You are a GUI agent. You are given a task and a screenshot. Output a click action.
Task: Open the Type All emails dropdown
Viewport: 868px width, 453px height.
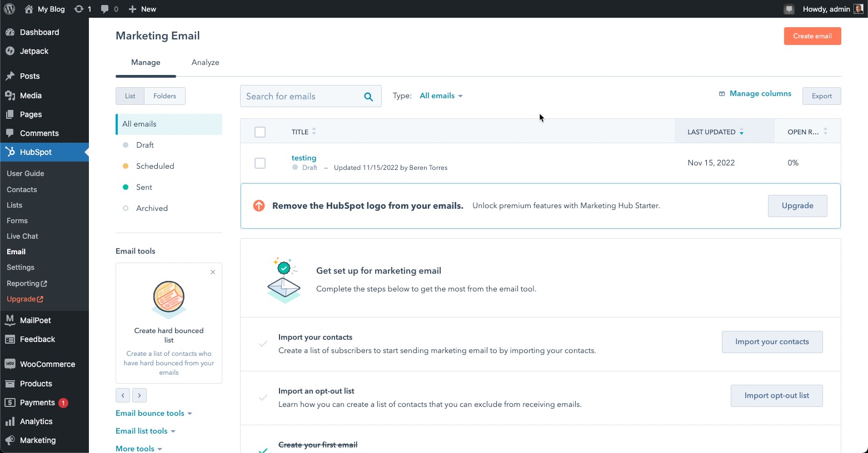coord(441,96)
